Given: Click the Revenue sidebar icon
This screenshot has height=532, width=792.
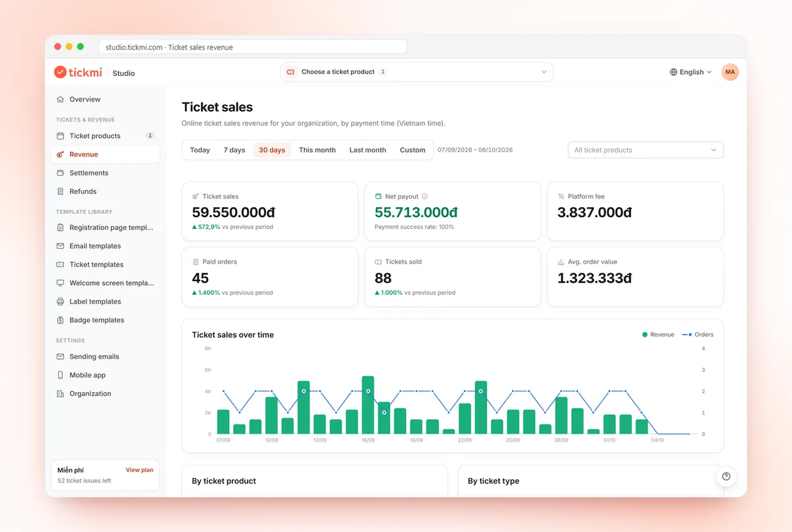Looking at the screenshot, I should [61, 154].
